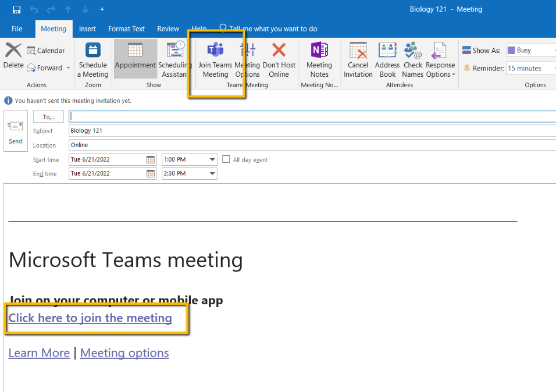The width and height of the screenshot is (556, 392).
Task: Edit the Location field Online
Action: tap(312, 145)
